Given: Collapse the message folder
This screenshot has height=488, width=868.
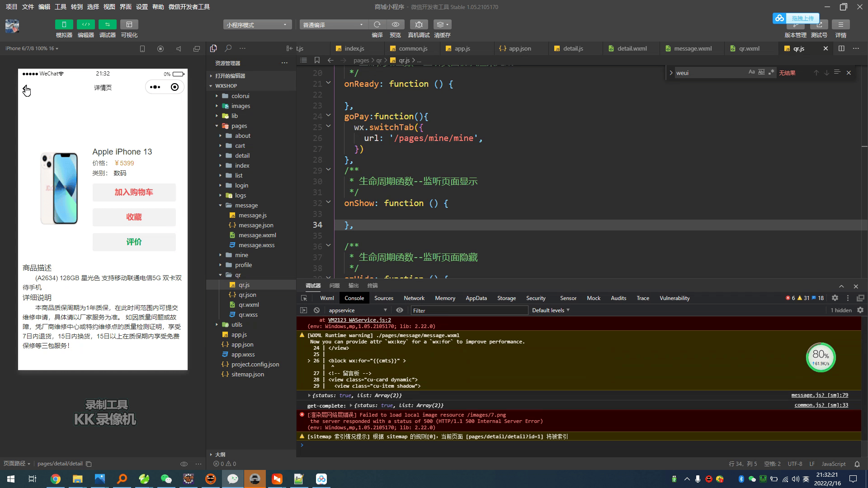Looking at the screenshot, I should click(x=246, y=205).
